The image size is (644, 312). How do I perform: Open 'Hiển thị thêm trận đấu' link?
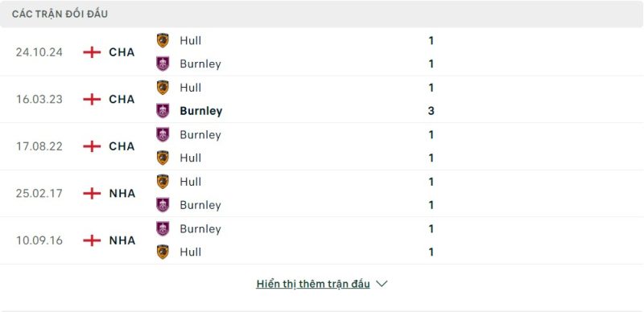pyautogui.click(x=313, y=284)
